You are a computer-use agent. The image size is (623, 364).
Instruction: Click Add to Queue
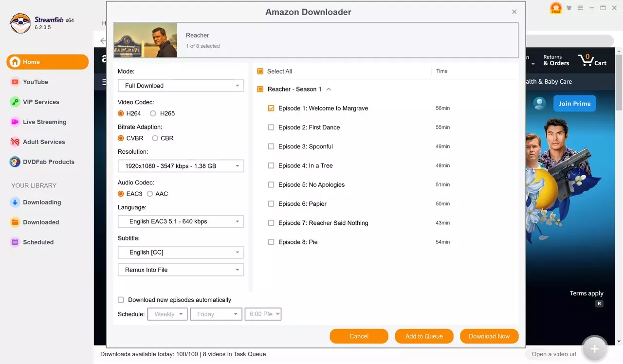pyautogui.click(x=424, y=336)
